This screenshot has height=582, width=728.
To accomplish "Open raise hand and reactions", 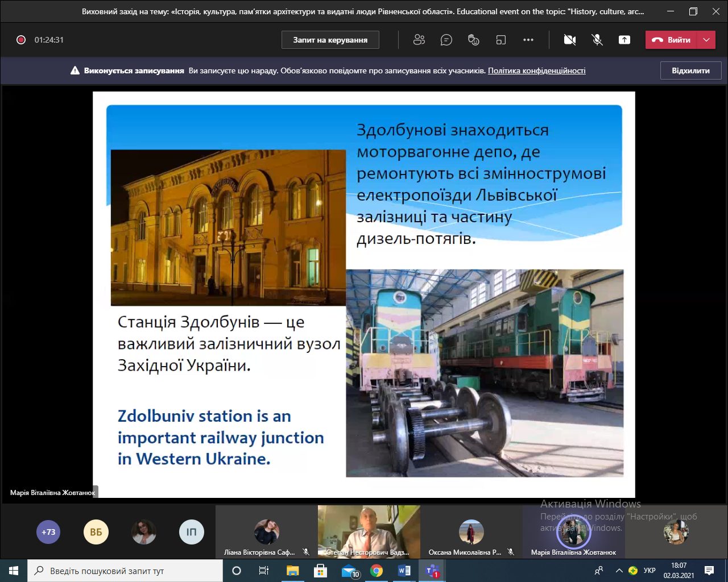I will point(473,40).
